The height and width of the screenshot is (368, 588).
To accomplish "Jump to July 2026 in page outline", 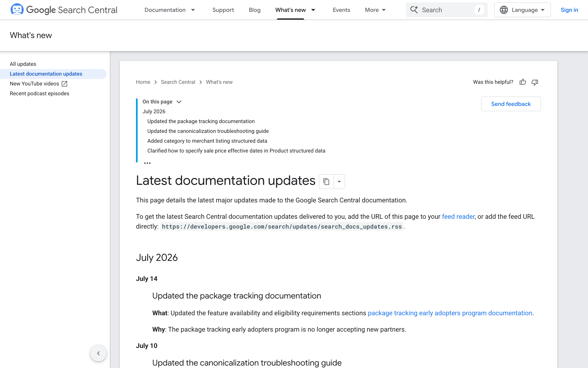I will [x=154, y=111].
